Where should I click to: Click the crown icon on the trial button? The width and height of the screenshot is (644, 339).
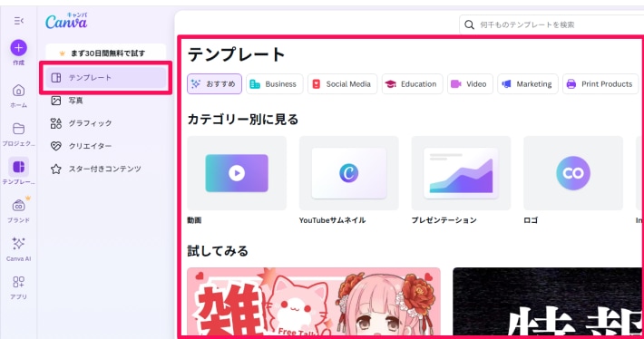(63, 53)
